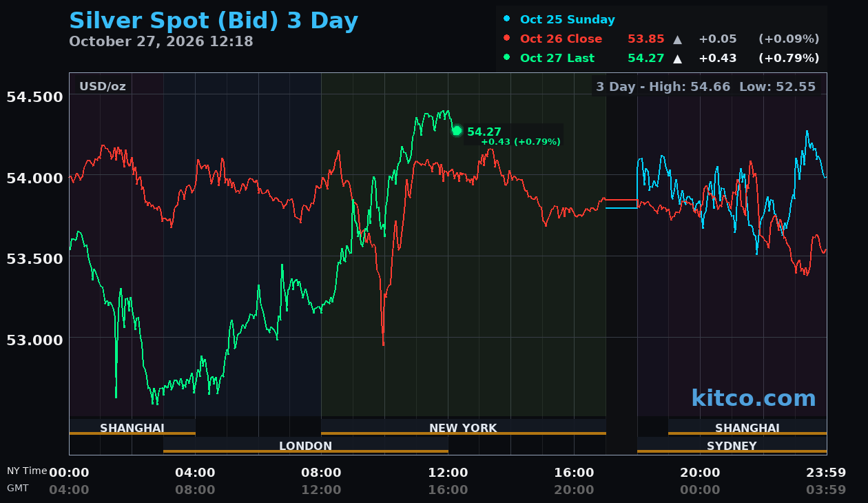868x503 pixels.
Task: Click the (+0.79%) percent in legend
Action: (789, 58)
